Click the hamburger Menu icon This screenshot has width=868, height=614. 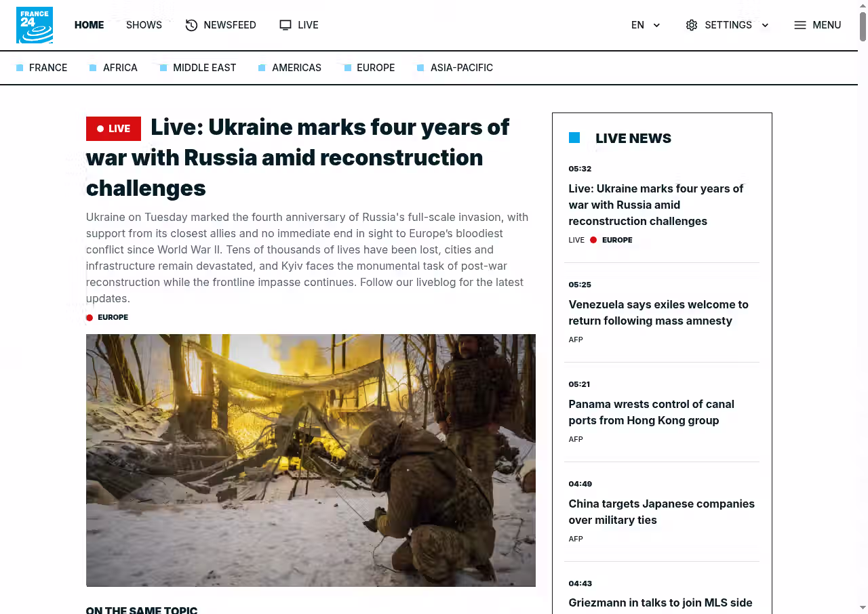point(800,25)
